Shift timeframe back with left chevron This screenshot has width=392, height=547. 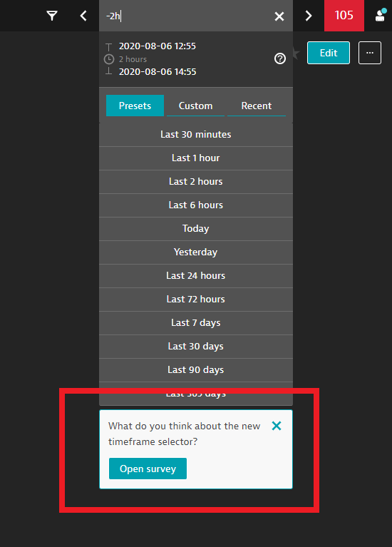tap(83, 16)
